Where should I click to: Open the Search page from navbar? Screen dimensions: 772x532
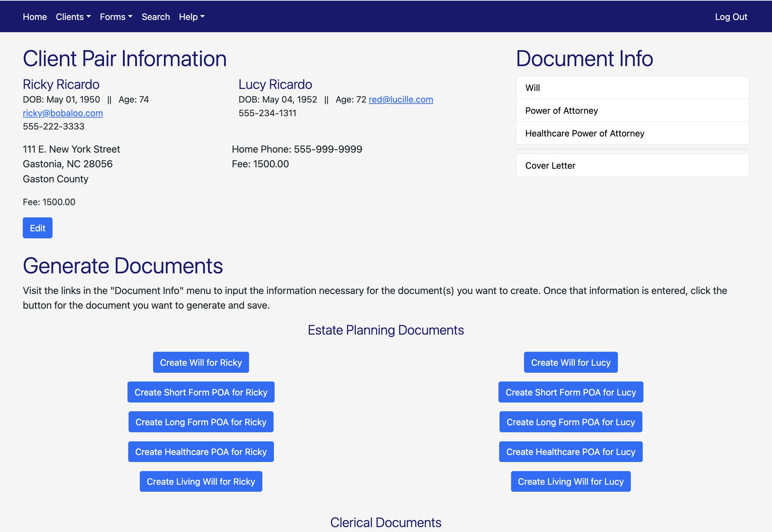[156, 17]
